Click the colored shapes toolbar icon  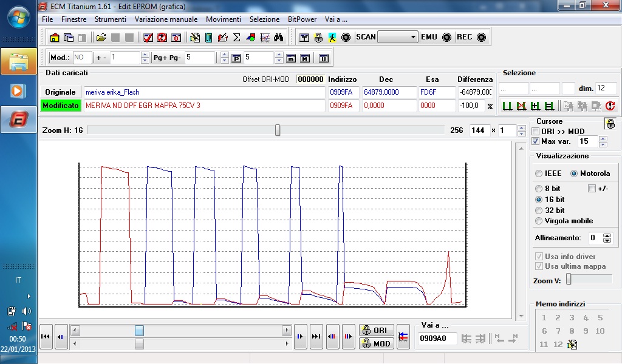251,37
